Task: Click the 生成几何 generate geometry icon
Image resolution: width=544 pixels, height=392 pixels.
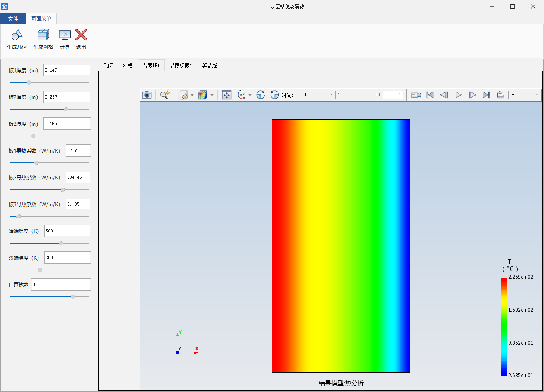Action: pos(17,35)
